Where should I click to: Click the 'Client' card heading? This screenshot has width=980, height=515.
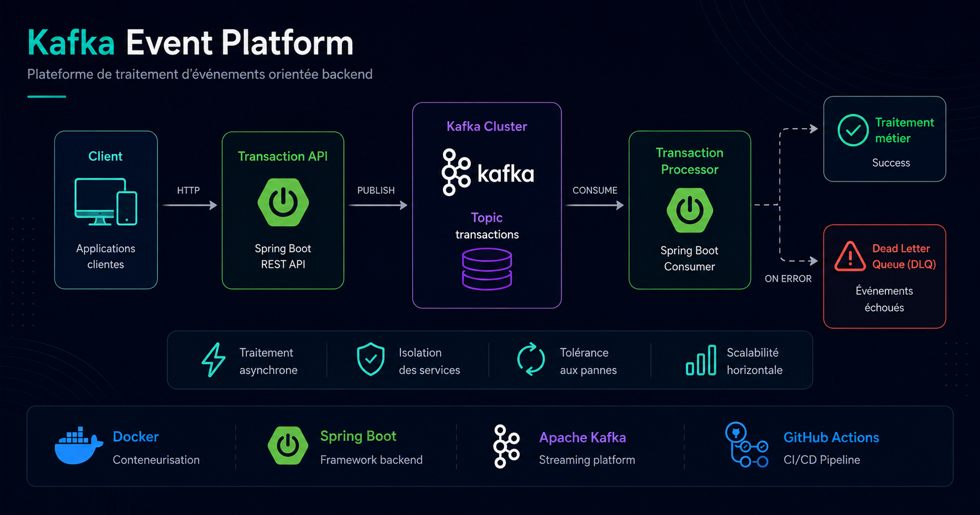click(x=105, y=156)
